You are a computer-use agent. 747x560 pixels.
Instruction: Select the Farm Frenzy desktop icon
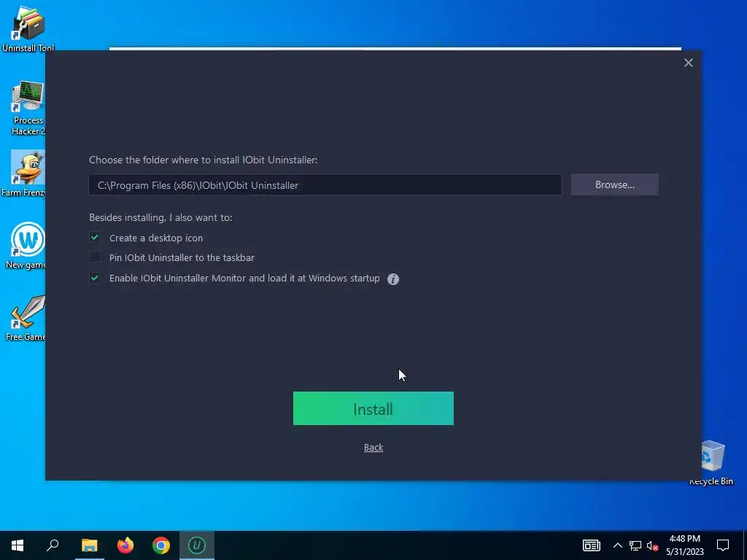[24, 174]
